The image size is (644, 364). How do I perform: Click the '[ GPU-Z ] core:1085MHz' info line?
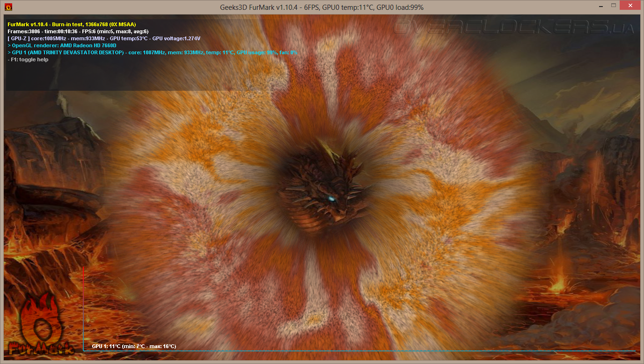coord(104,38)
